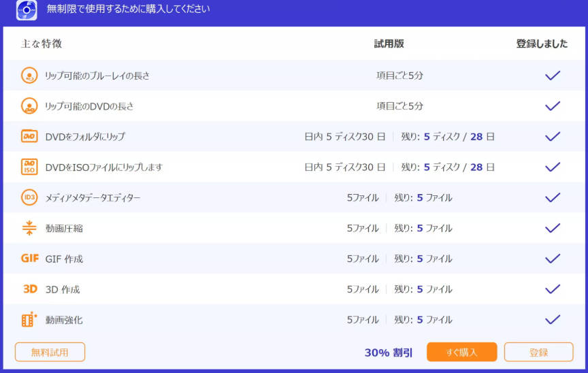Image resolution: width=588 pixels, height=373 pixels.
Task: Click the app logo in the title bar
Action: (x=27, y=10)
